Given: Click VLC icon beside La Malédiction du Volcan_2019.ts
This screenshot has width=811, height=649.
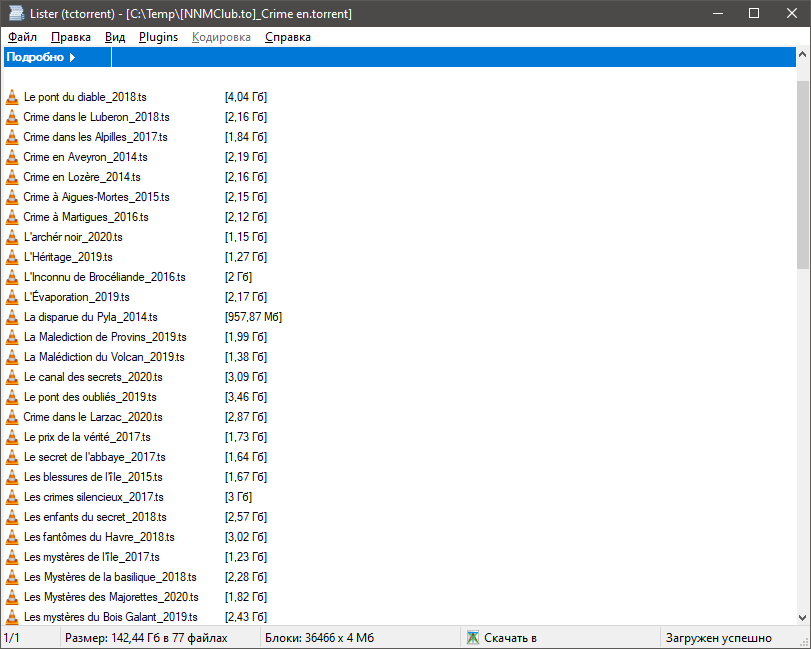Looking at the screenshot, I should [x=12, y=357].
